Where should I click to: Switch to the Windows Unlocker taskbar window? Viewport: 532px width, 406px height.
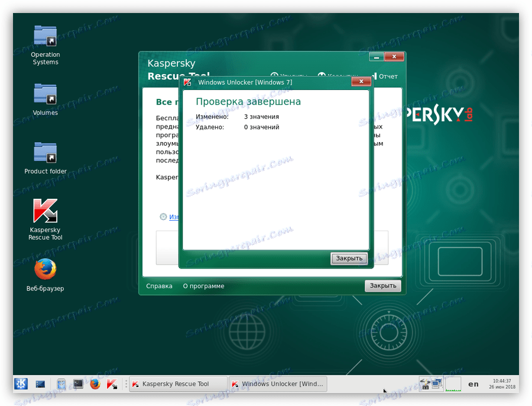tap(278, 384)
